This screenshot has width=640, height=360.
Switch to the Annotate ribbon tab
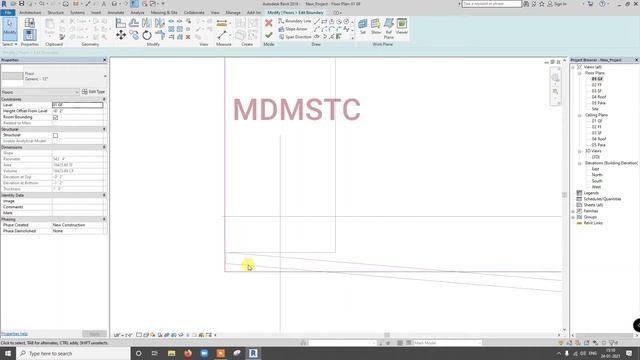point(116,13)
